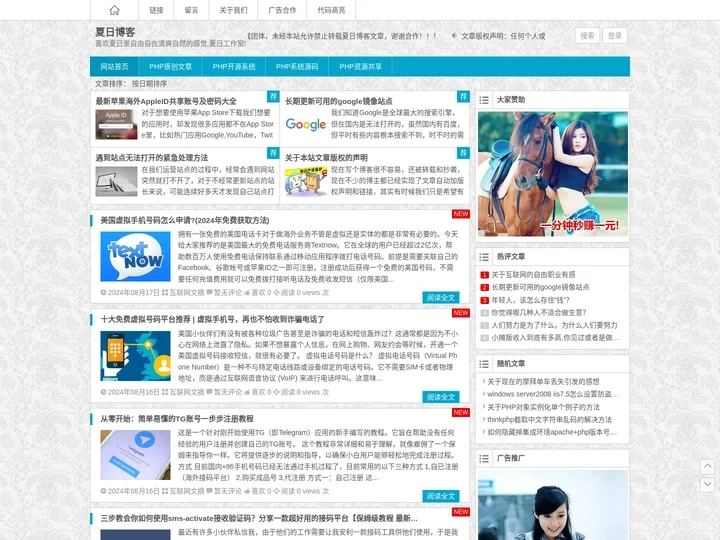Open post title 从零开始：简单易懂的TG账号
Viewport: 720px width, 540px height.
(x=177, y=419)
